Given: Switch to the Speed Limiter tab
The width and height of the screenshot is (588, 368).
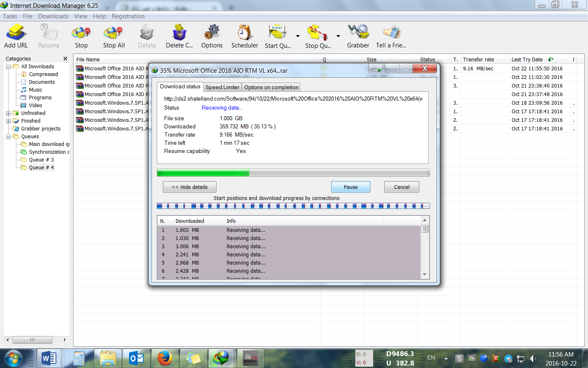Looking at the screenshot, I should tap(222, 87).
